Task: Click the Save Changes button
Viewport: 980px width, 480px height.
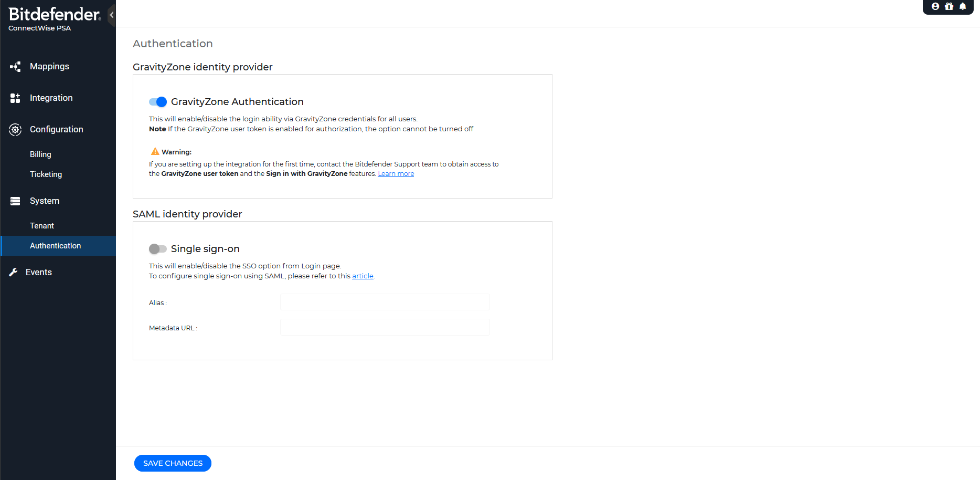Action: pyautogui.click(x=173, y=463)
